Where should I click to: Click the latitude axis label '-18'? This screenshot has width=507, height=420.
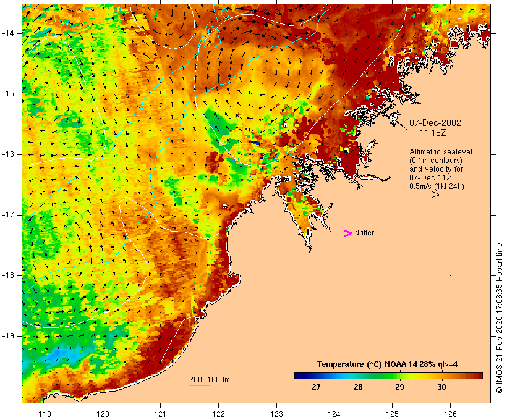point(8,275)
